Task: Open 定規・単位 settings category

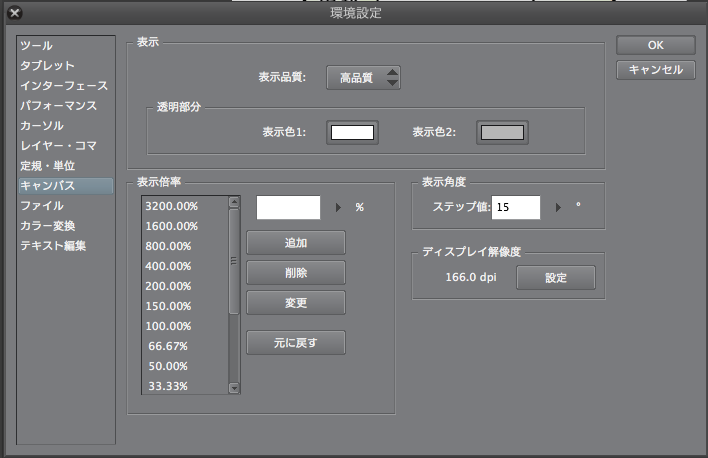Action: click(x=66, y=166)
